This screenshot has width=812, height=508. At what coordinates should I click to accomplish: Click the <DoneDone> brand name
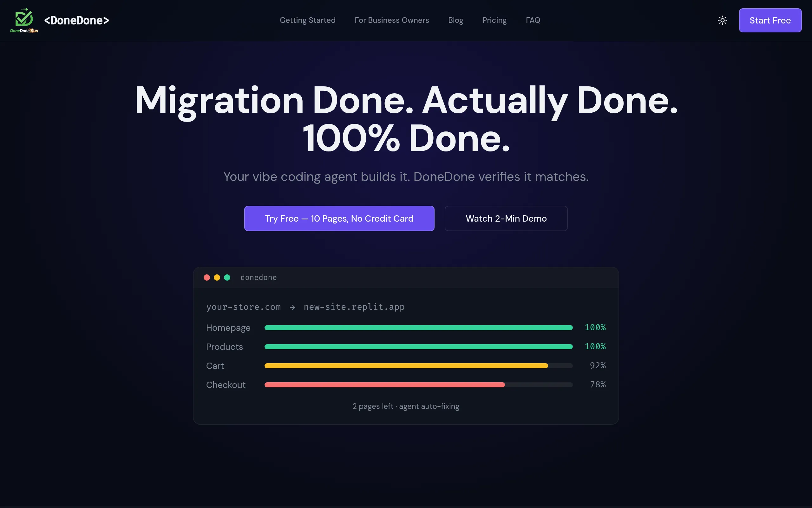tap(76, 21)
